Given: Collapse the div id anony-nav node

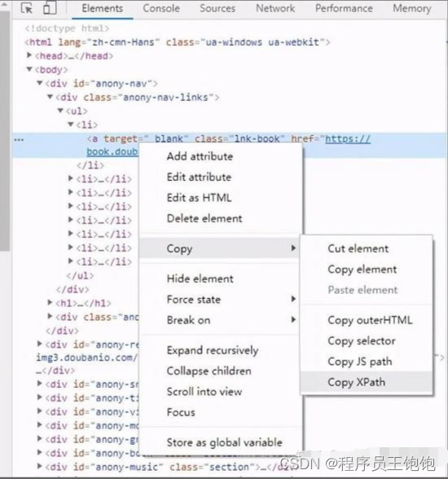Looking at the screenshot, I should coord(39,83).
